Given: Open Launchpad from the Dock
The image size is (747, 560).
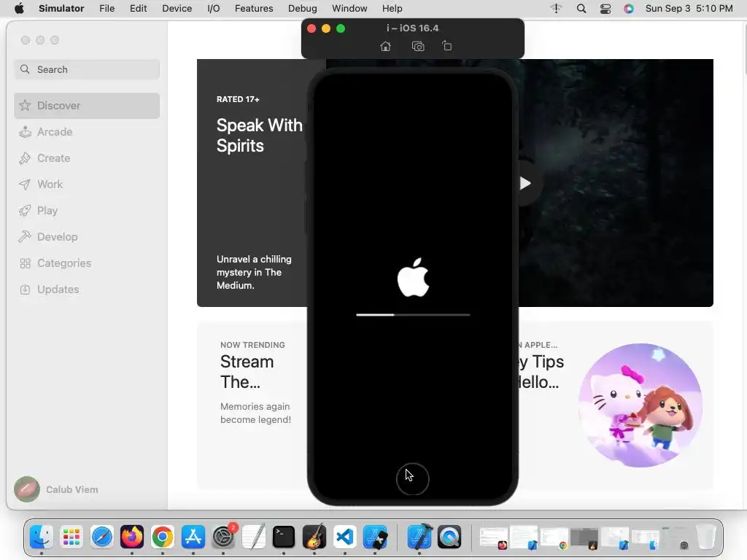Looking at the screenshot, I should pyautogui.click(x=71, y=537).
